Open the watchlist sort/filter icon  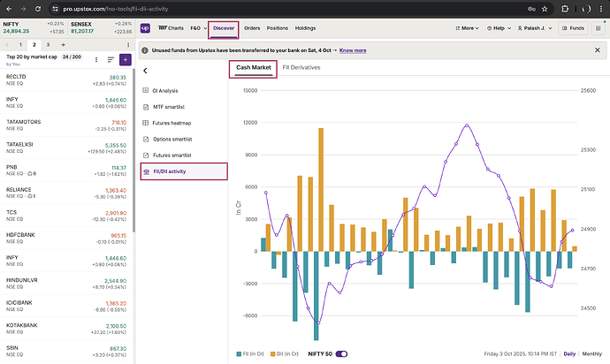pos(111,59)
